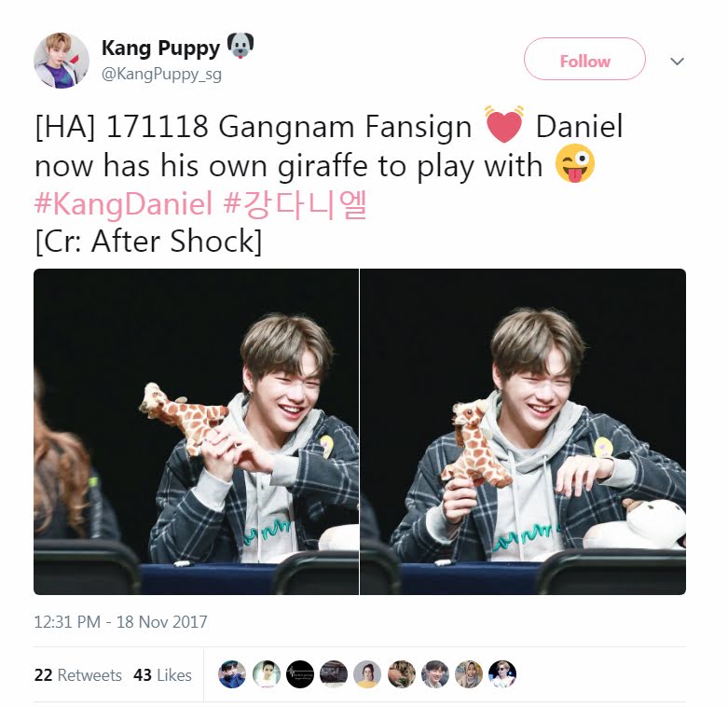View the left giraffe photo
Viewport: 728px width, 707px height.
coord(196,432)
